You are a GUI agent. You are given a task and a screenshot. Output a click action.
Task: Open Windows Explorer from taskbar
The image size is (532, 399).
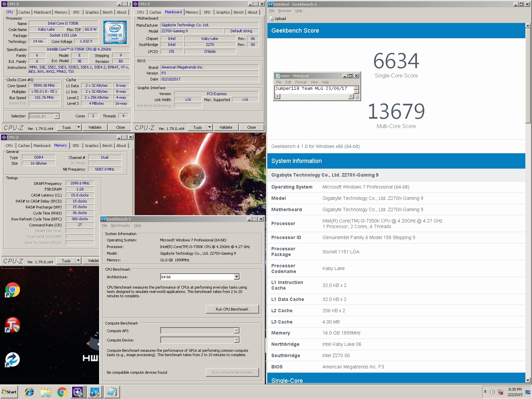point(46,392)
